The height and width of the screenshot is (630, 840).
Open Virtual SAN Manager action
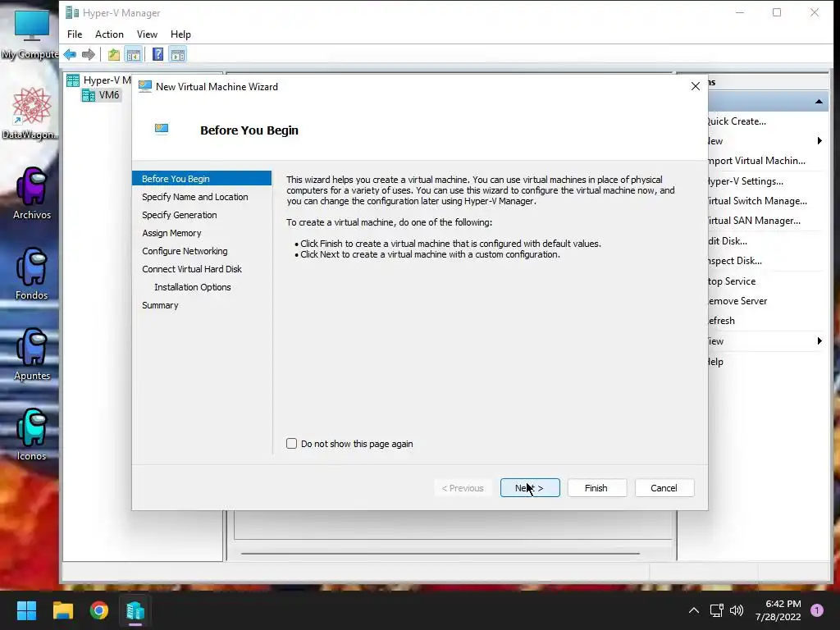[755, 221]
